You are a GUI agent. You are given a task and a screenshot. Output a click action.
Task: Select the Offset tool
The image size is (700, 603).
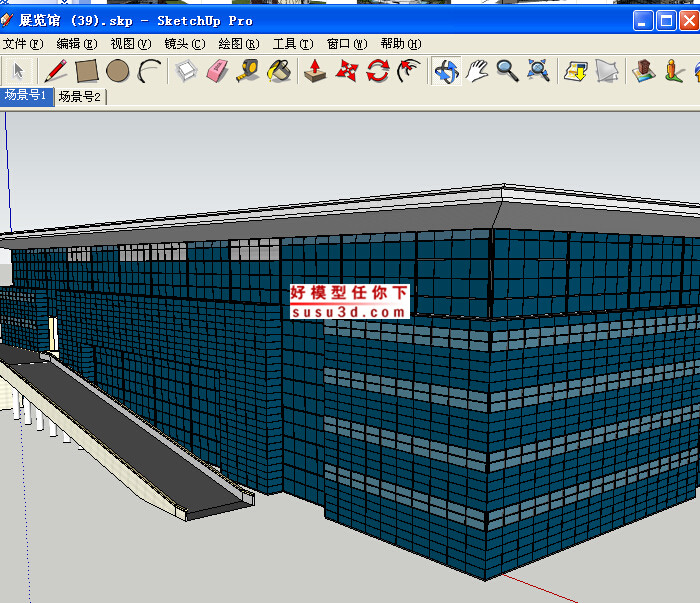point(409,71)
